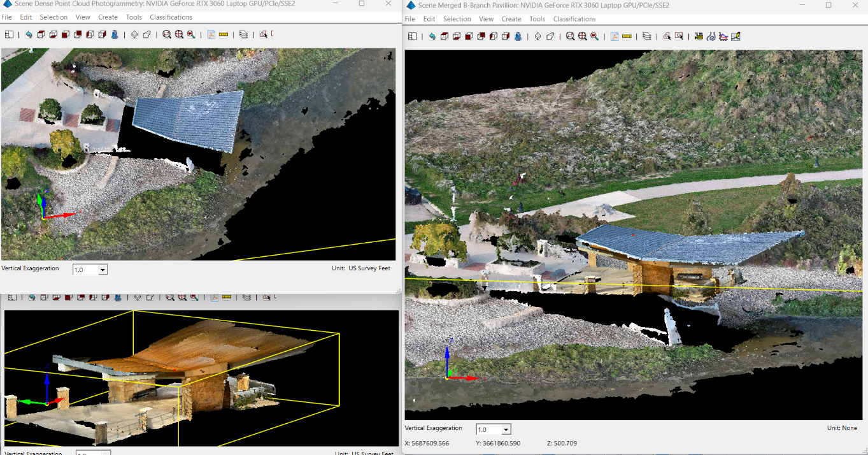Toggle the layout panel icon in Dense Point Cloud toolbar

point(9,34)
